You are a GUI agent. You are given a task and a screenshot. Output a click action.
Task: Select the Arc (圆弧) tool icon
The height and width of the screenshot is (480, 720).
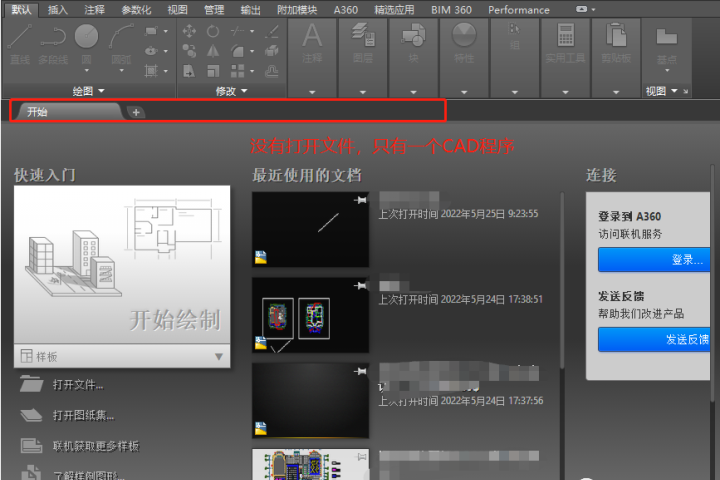121,37
